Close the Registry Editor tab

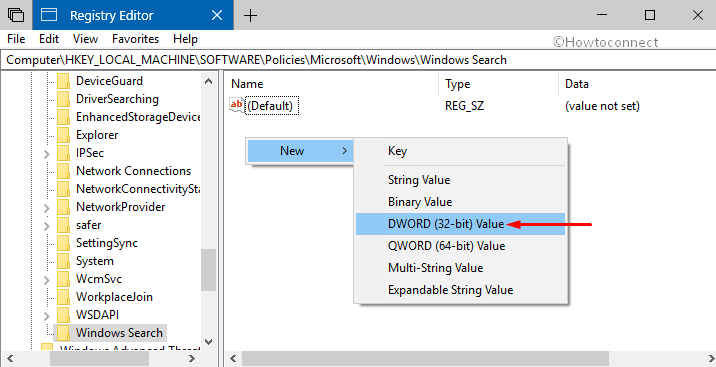tap(217, 15)
